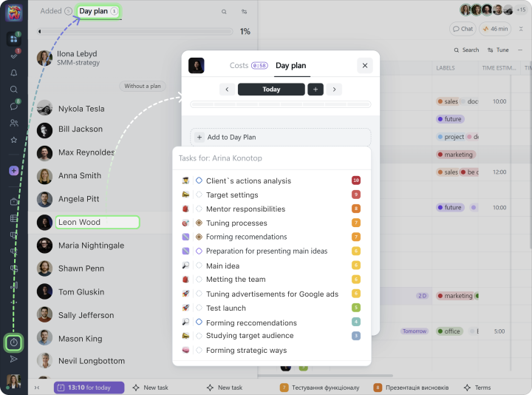Go to next day with right chevron
The height and width of the screenshot is (395, 532).
335,90
